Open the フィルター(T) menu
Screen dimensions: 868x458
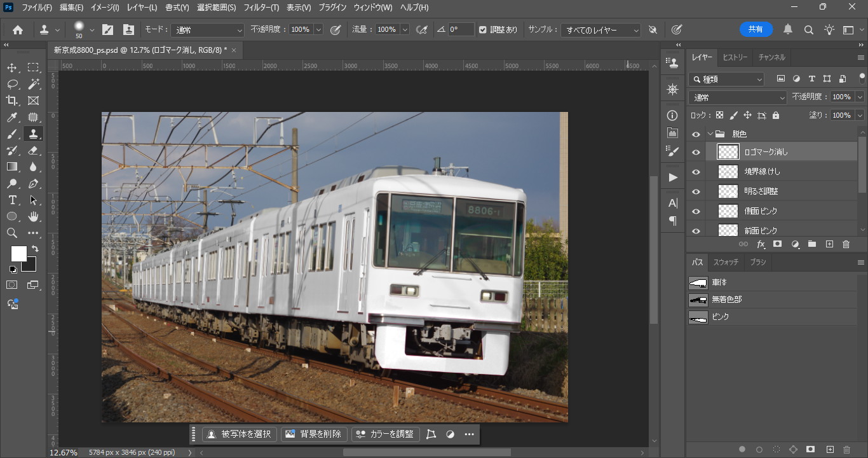(x=261, y=8)
